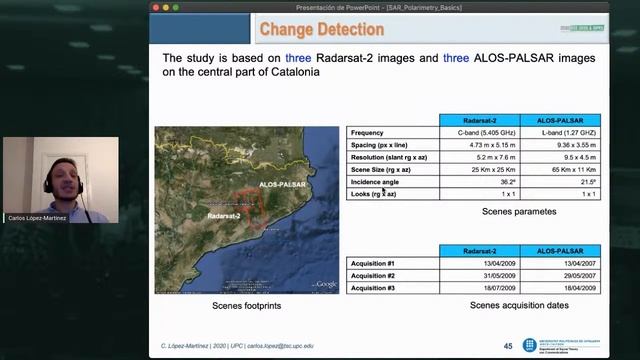Click the Google watermark logo on map

(x=327, y=284)
